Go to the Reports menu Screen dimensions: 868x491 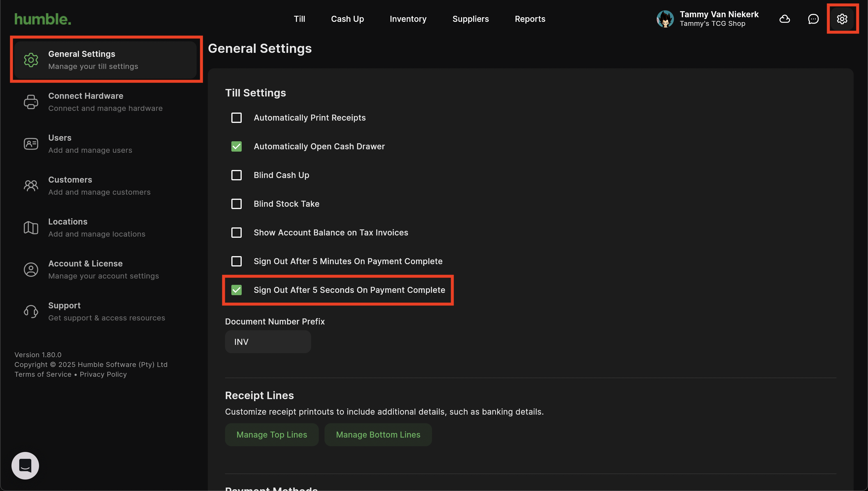tap(530, 19)
